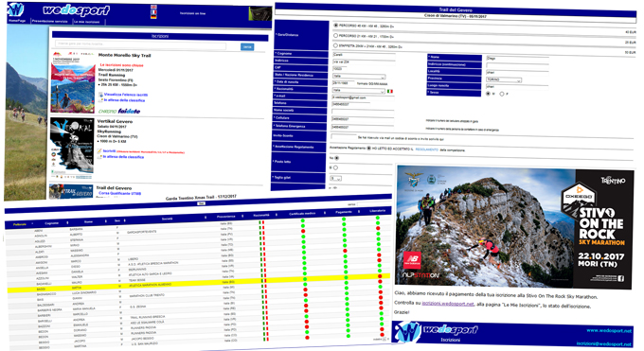644x351 pixels.
Task: Click classifica icon under Monte Morello Sky Trail
Action: click(100, 100)
